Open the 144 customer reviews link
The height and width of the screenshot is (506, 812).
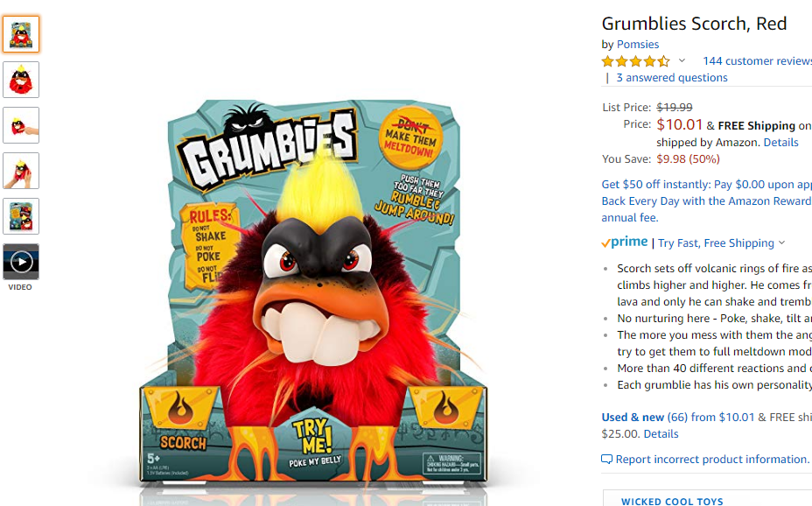coord(757,61)
